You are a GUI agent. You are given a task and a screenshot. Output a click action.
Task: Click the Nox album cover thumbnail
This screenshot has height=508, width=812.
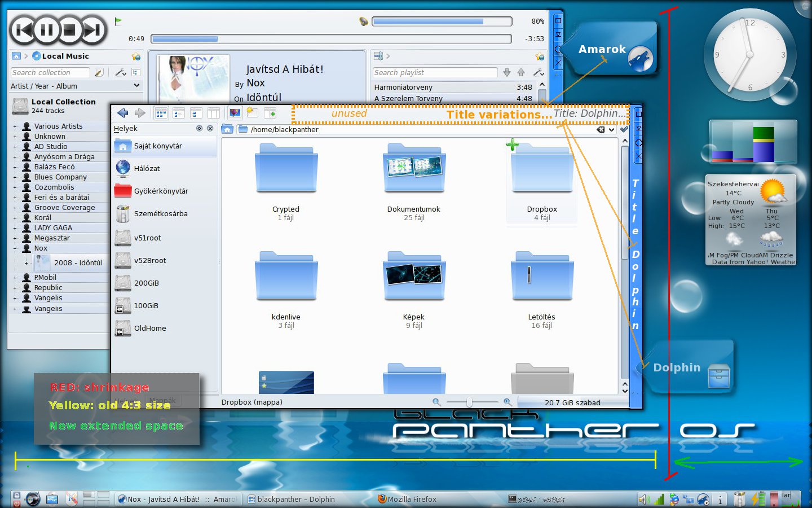(x=193, y=78)
